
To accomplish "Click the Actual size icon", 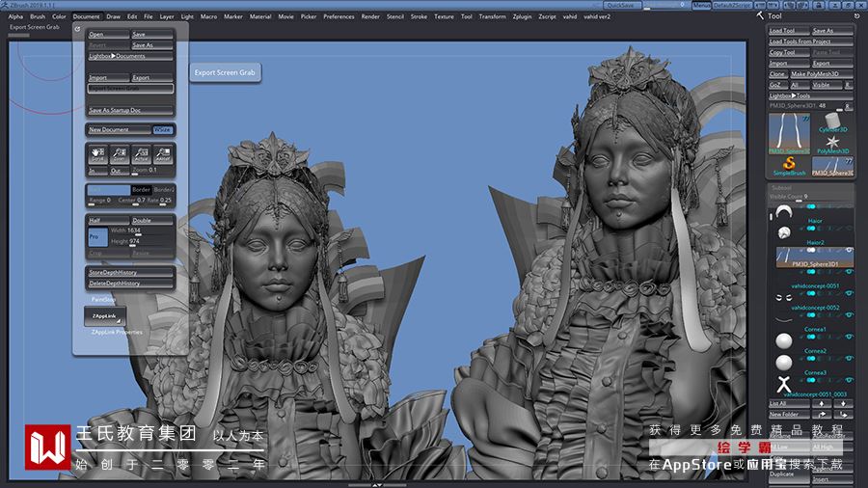I will tap(141, 154).
